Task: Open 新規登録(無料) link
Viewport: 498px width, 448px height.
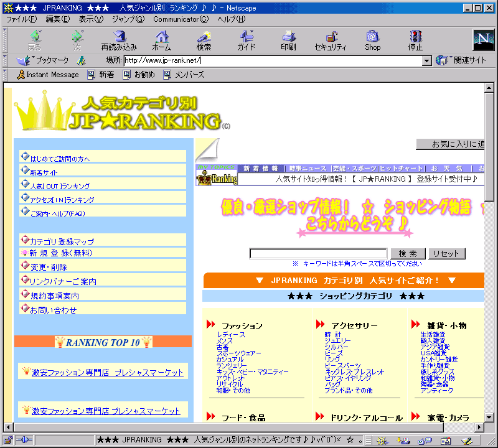Action: 61,253
